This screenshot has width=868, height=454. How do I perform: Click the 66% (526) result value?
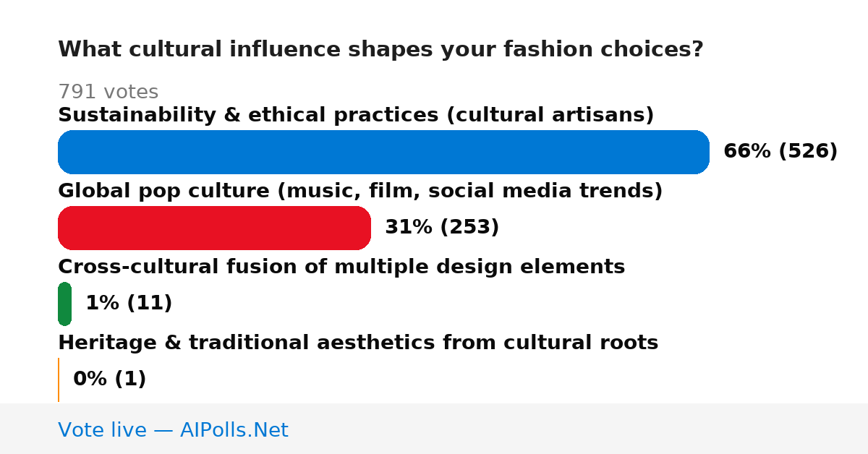pos(780,151)
